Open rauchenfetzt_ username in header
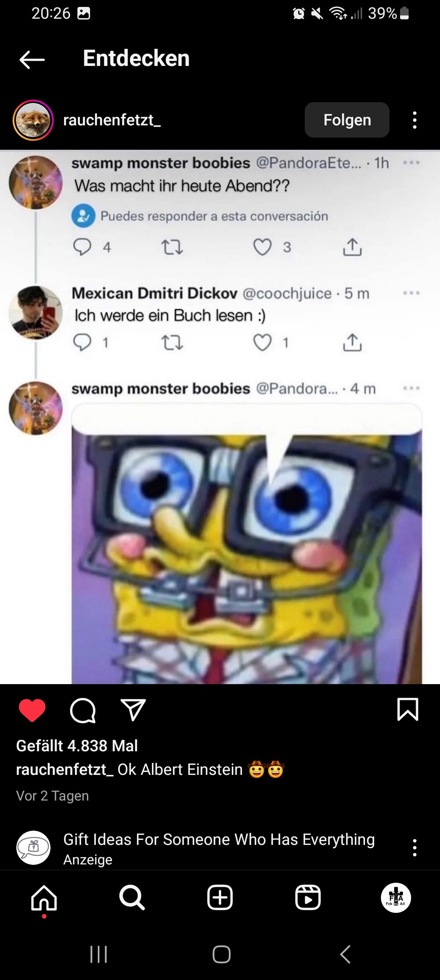440x980 pixels. click(x=112, y=120)
